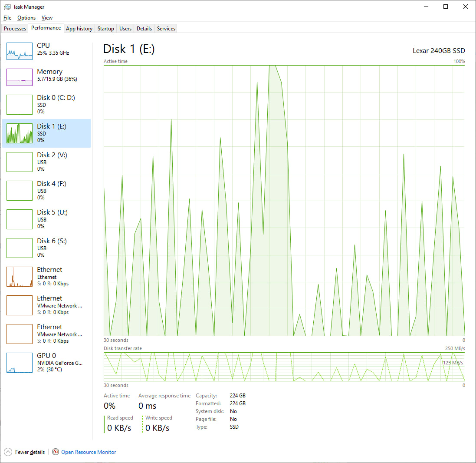Click the Disk 2 (V:) mini graph
Screen dimensions: 476x463
pos(20,162)
